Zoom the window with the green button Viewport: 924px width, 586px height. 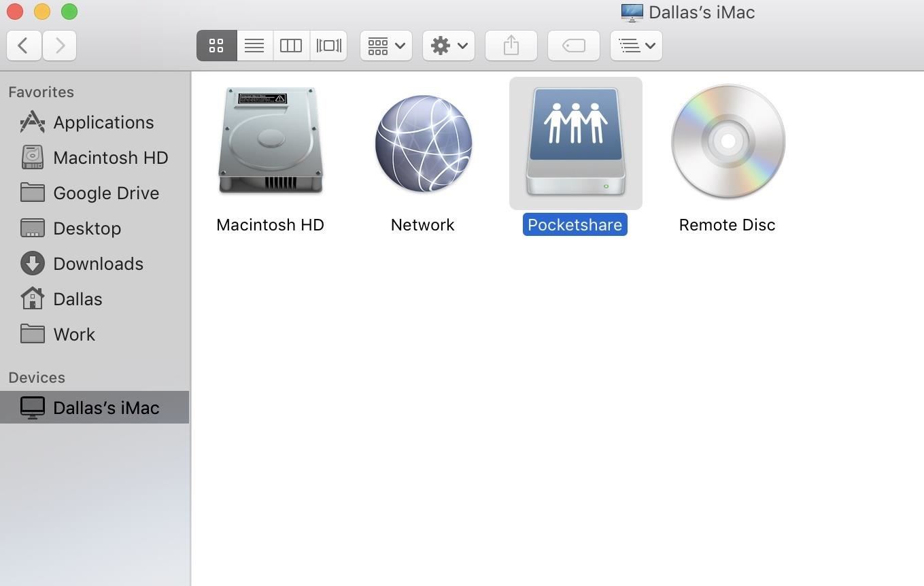69,12
